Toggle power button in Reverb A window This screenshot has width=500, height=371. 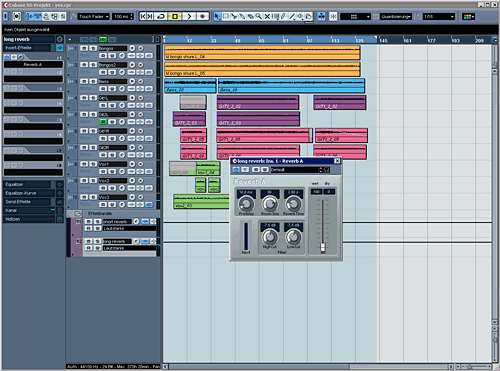click(x=236, y=170)
